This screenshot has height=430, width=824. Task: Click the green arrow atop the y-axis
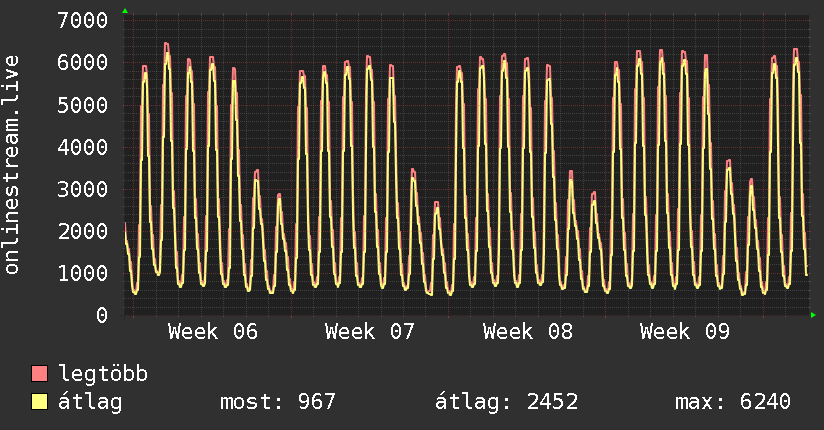click(125, 11)
